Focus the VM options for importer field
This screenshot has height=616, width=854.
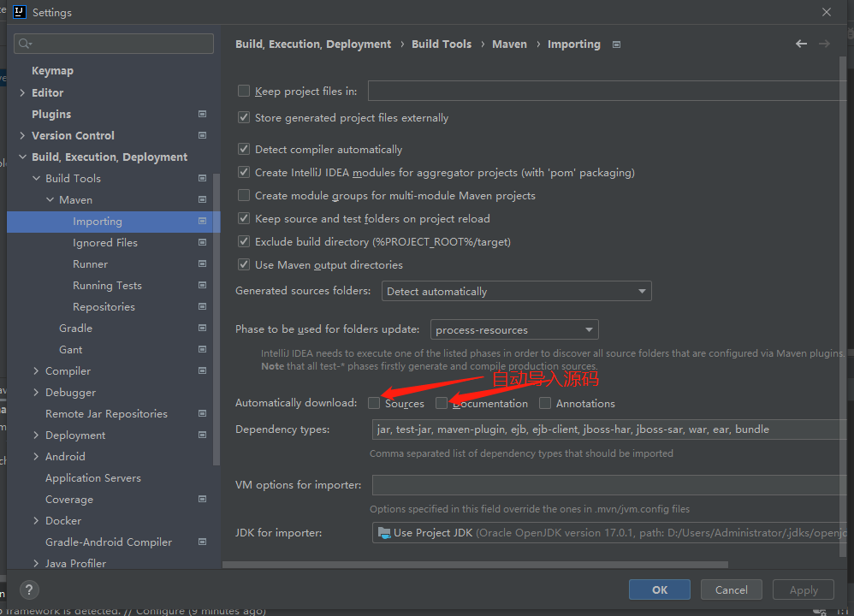(609, 485)
